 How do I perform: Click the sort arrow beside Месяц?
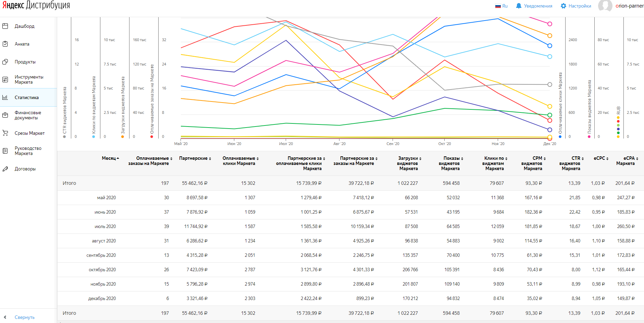point(118,158)
